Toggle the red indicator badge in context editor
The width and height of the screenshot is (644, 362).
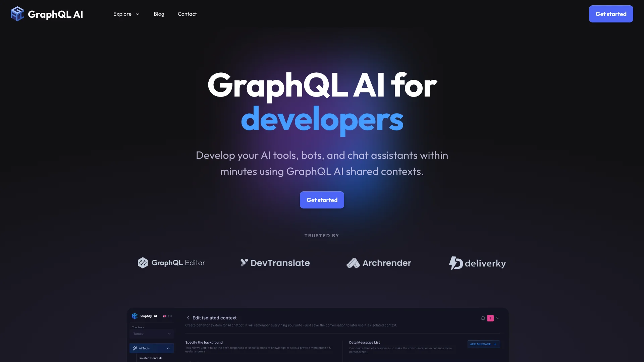[x=490, y=318]
